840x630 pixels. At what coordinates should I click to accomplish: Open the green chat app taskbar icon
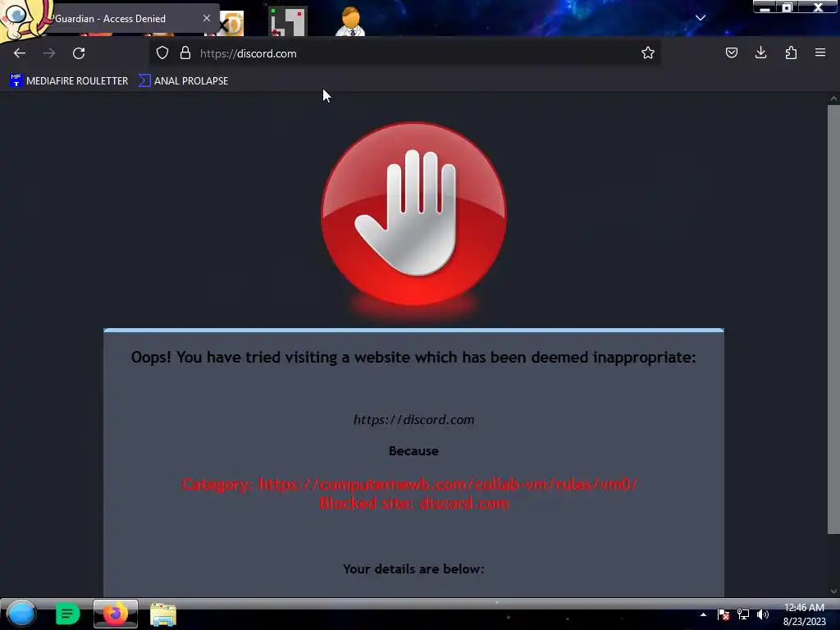coord(67,614)
